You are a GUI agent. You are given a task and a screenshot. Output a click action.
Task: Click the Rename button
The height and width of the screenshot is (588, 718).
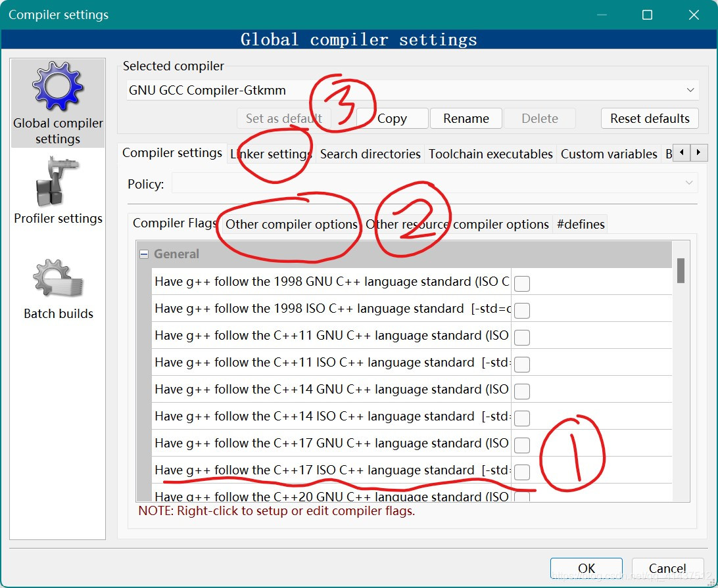click(466, 118)
